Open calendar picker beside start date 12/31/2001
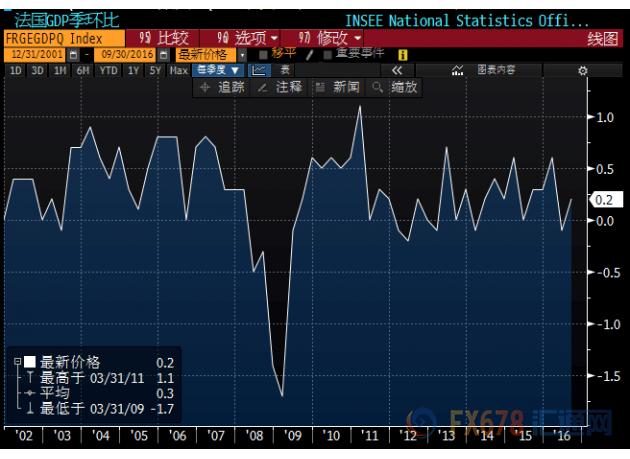The image size is (630, 459). click(x=73, y=55)
